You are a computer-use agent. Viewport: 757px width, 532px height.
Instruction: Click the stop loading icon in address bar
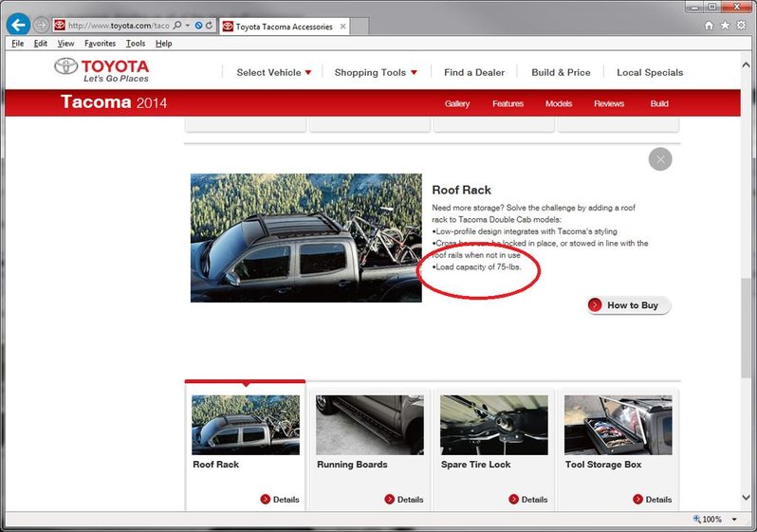198,25
